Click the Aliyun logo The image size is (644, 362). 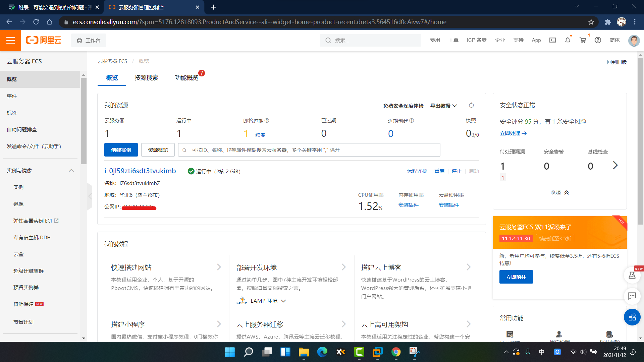coord(44,40)
